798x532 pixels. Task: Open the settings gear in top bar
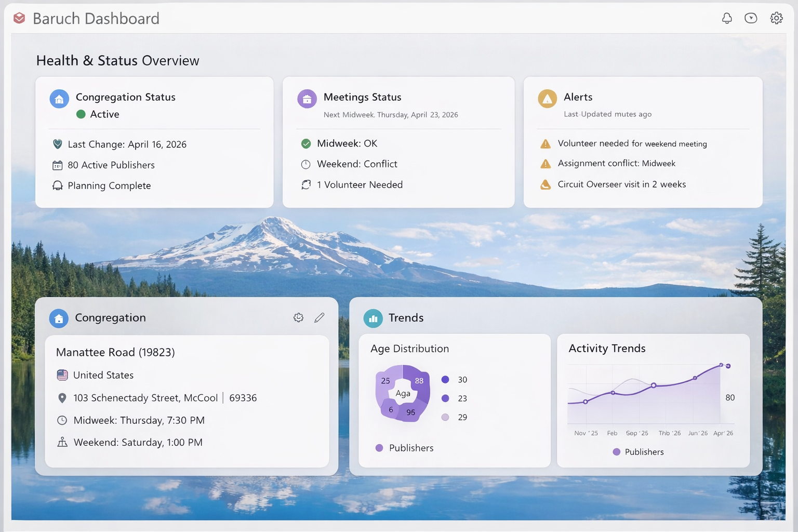point(776,18)
